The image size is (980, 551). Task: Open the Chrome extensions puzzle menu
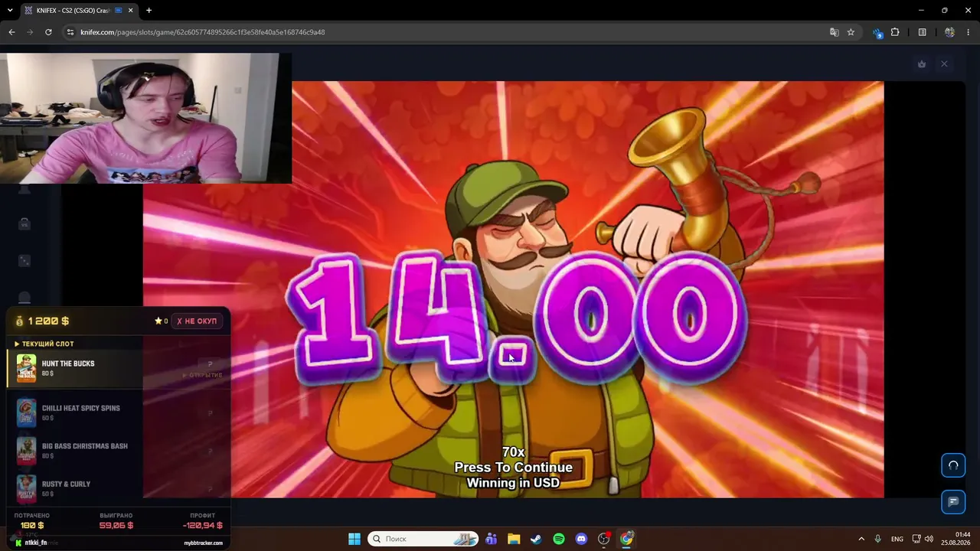coord(895,32)
